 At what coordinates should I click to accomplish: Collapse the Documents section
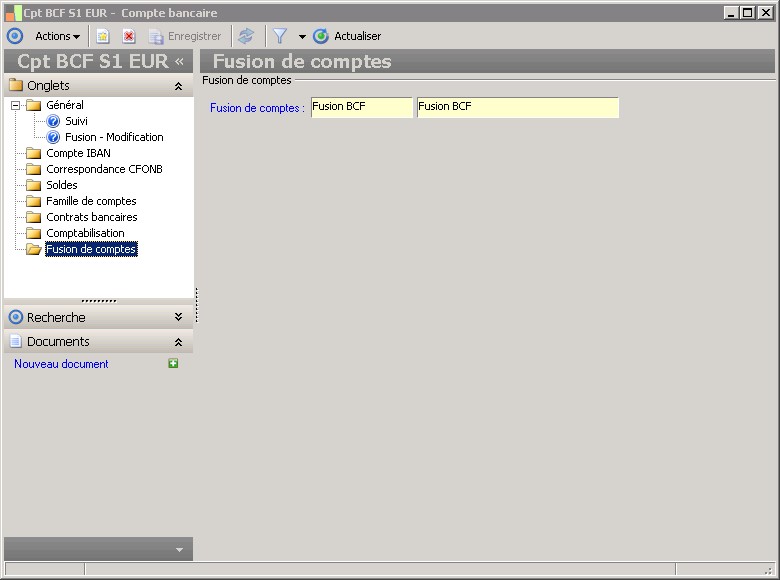178,342
